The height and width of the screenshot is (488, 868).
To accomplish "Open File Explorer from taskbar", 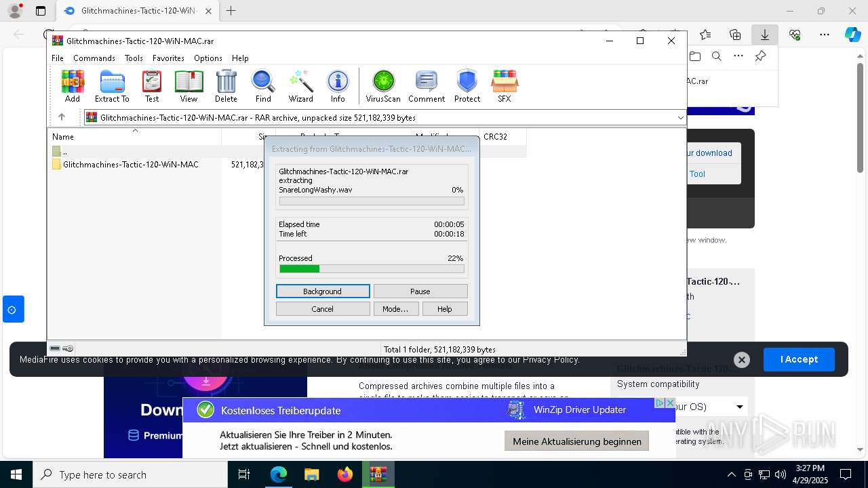I will pyautogui.click(x=311, y=474).
